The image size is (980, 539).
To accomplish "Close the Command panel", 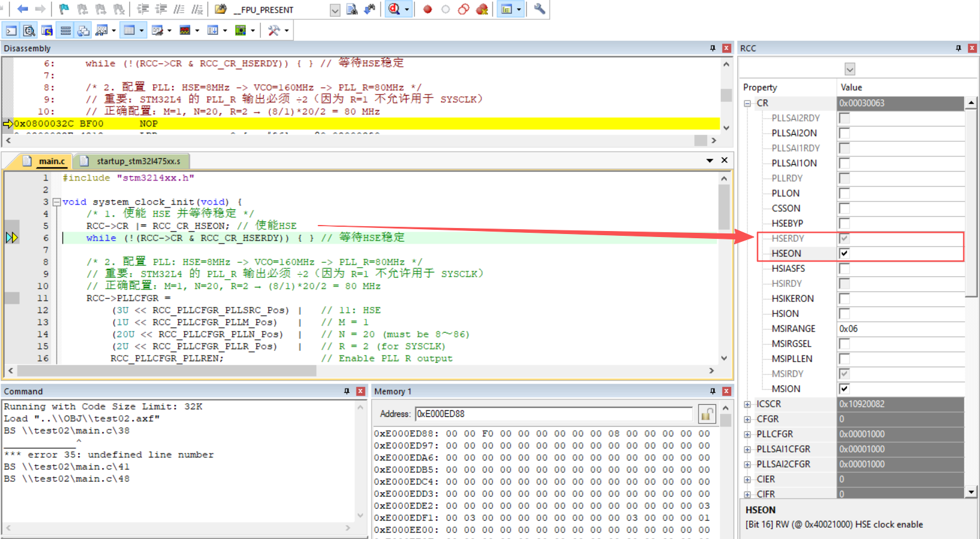I will click(361, 391).
